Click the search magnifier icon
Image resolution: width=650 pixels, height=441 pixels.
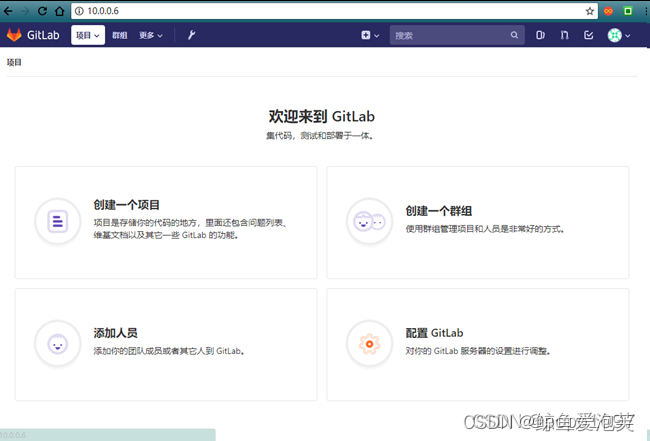[x=514, y=35]
